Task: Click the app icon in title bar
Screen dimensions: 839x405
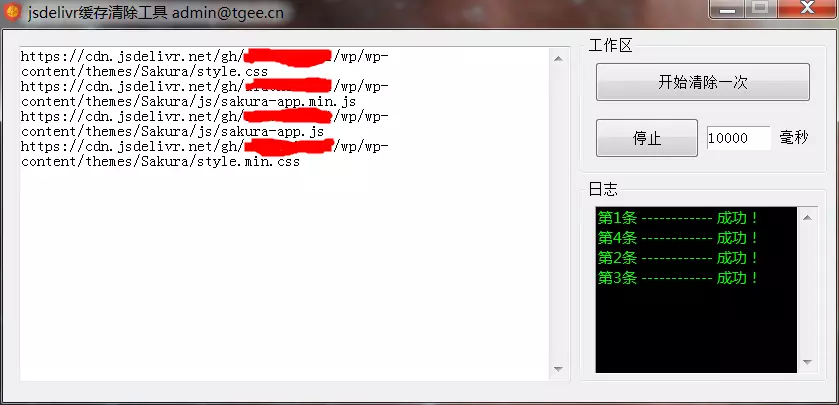Action: 13,11
